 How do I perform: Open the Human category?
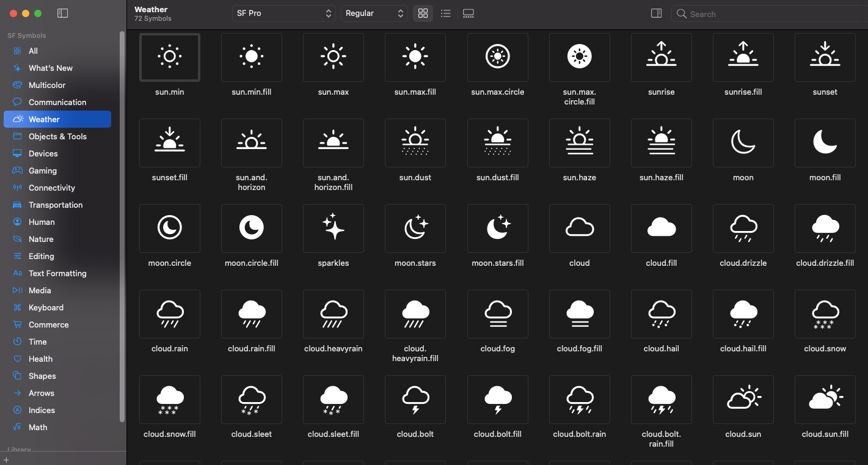(57, 222)
